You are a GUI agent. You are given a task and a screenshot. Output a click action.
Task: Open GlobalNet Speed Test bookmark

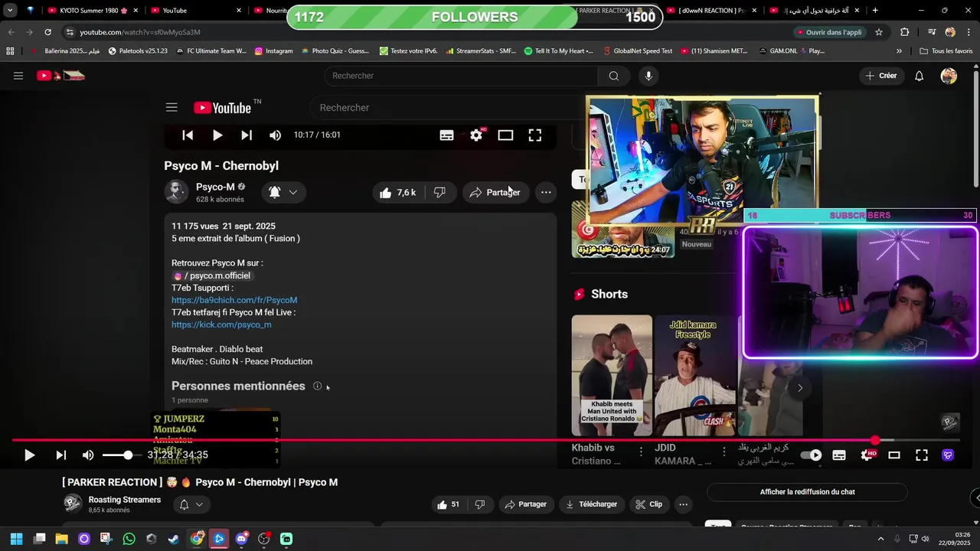pyautogui.click(x=637, y=51)
